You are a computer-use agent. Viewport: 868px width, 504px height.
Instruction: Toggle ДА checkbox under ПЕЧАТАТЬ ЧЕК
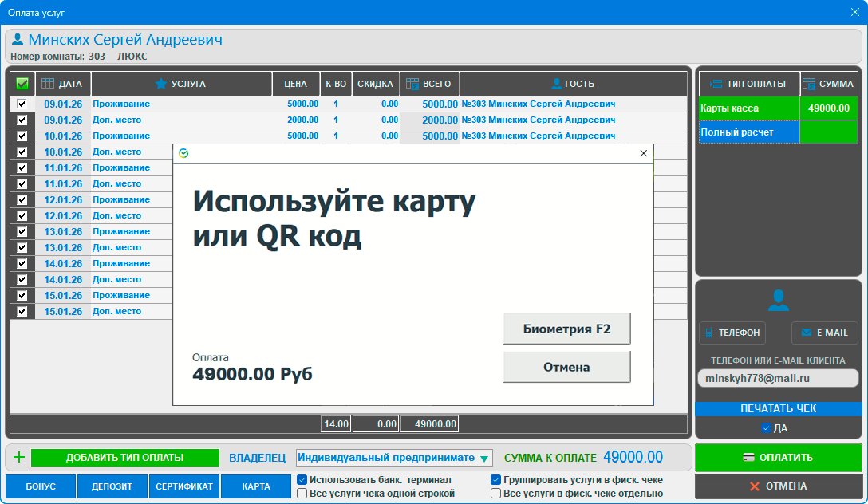click(x=766, y=427)
